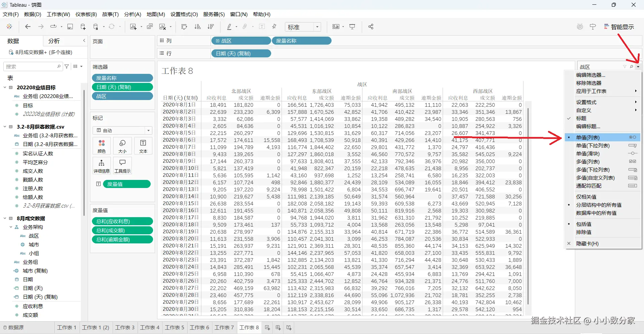This screenshot has height=334, width=644.
Task: Click the highlight pen icon
Action: coord(229,27)
